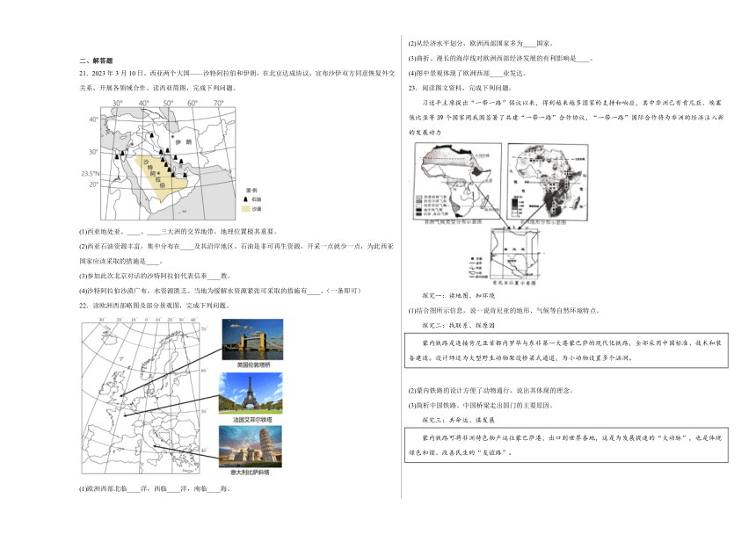Select the question 21 line starting "2023年3月10日"

click(x=237, y=73)
